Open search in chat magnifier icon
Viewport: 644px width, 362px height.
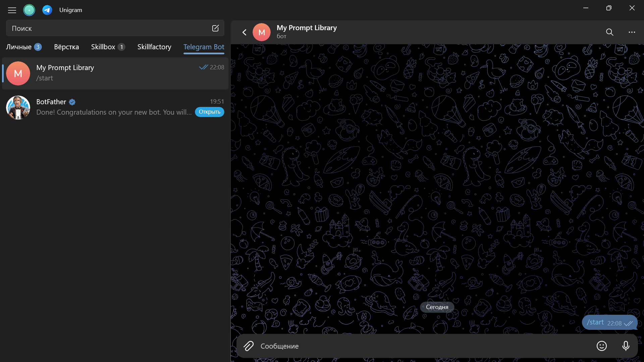[x=609, y=32]
